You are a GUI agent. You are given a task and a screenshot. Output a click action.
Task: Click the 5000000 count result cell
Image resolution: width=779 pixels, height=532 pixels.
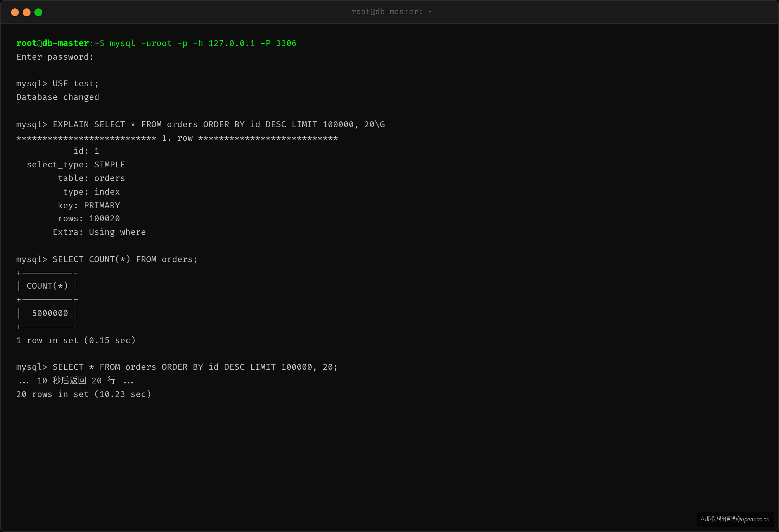coord(50,313)
